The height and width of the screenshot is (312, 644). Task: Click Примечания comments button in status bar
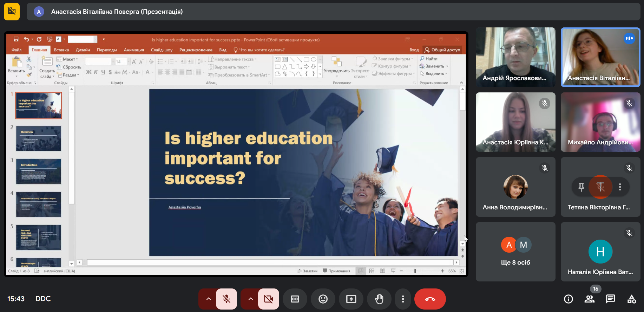[x=336, y=271]
